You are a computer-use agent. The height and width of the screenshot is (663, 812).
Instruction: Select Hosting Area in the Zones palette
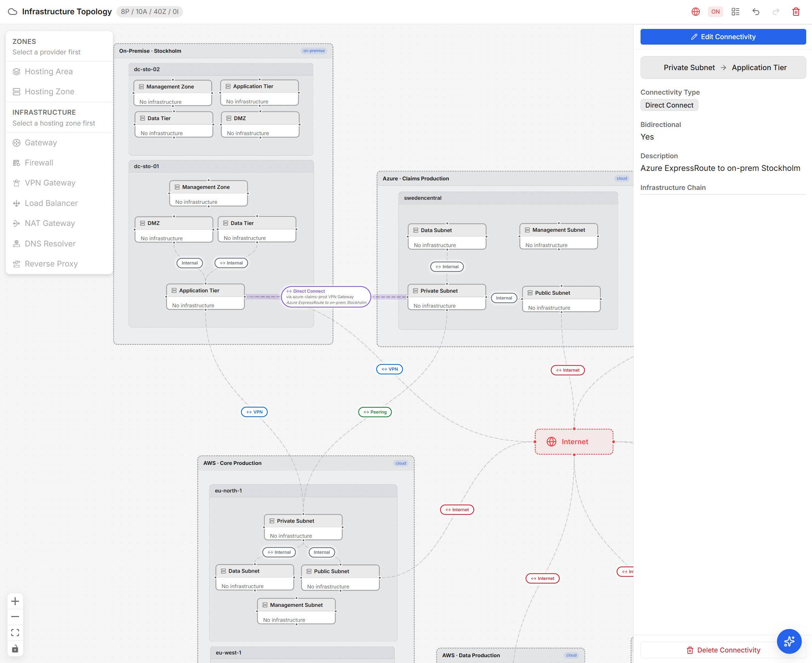(x=59, y=71)
